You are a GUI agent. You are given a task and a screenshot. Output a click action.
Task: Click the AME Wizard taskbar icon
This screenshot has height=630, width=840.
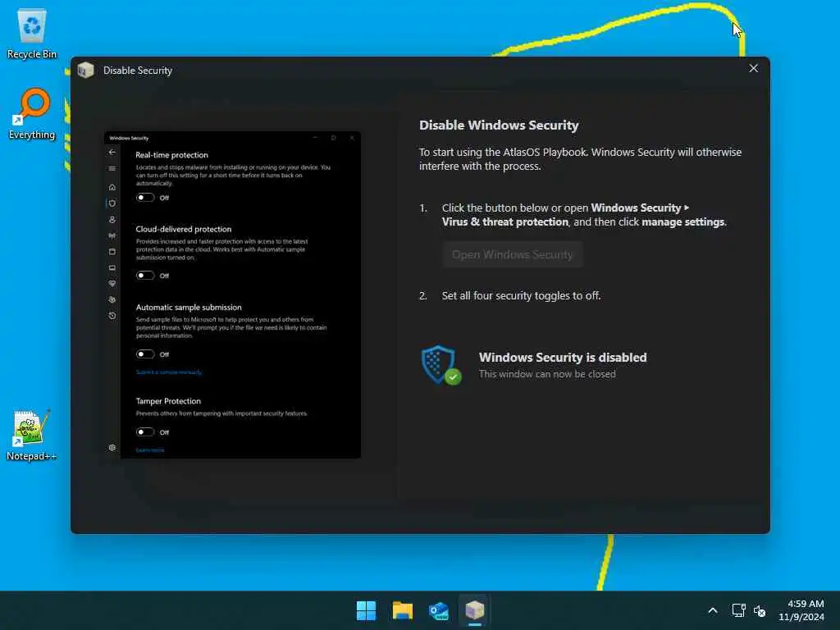click(475, 610)
